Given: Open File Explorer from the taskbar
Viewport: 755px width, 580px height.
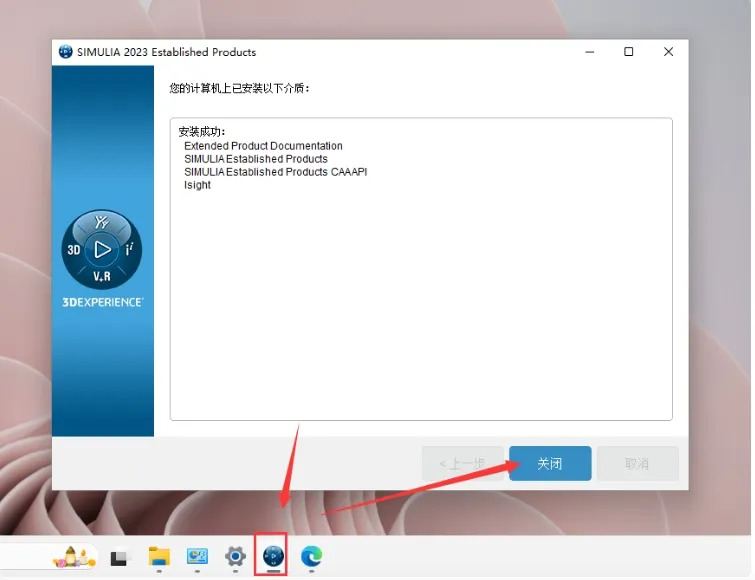Looking at the screenshot, I should [x=159, y=556].
